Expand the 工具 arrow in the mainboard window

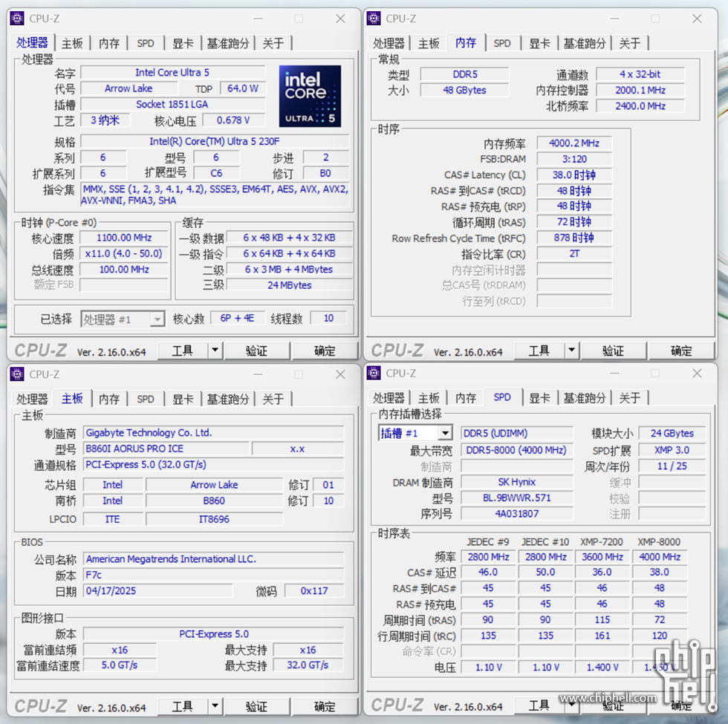pyautogui.click(x=215, y=706)
